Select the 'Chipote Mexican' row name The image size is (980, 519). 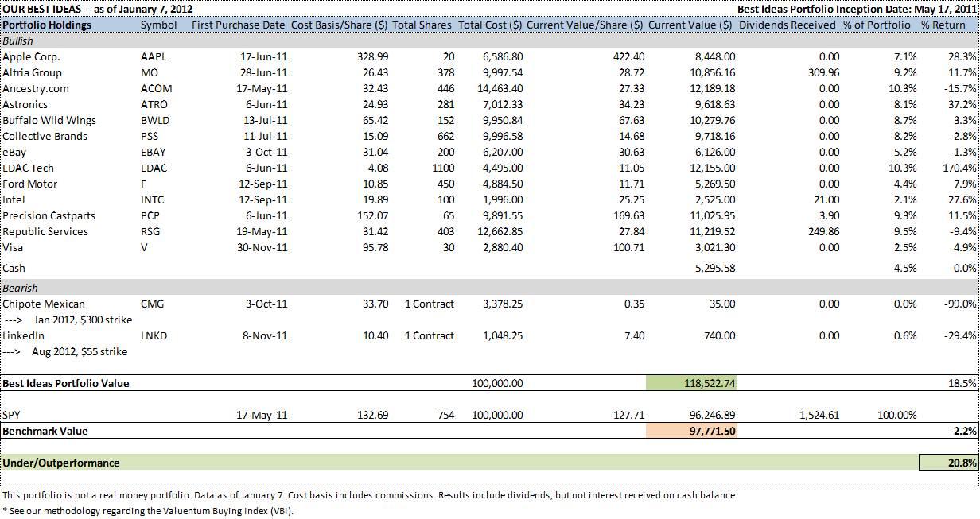pos(43,304)
